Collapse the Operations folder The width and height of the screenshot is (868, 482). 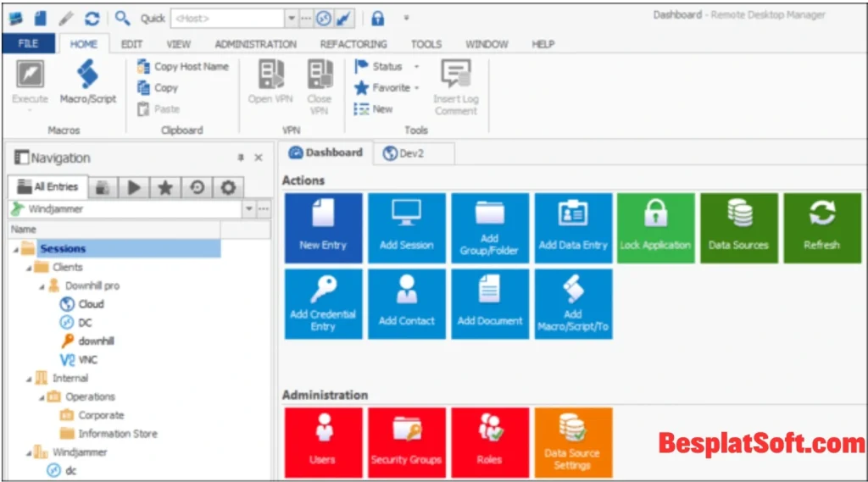pyautogui.click(x=42, y=397)
